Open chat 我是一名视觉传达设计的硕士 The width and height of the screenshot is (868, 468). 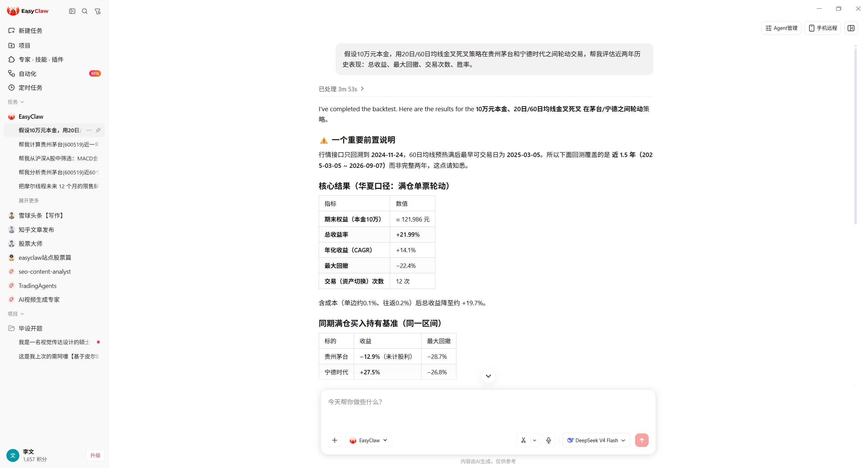pos(54,342)
